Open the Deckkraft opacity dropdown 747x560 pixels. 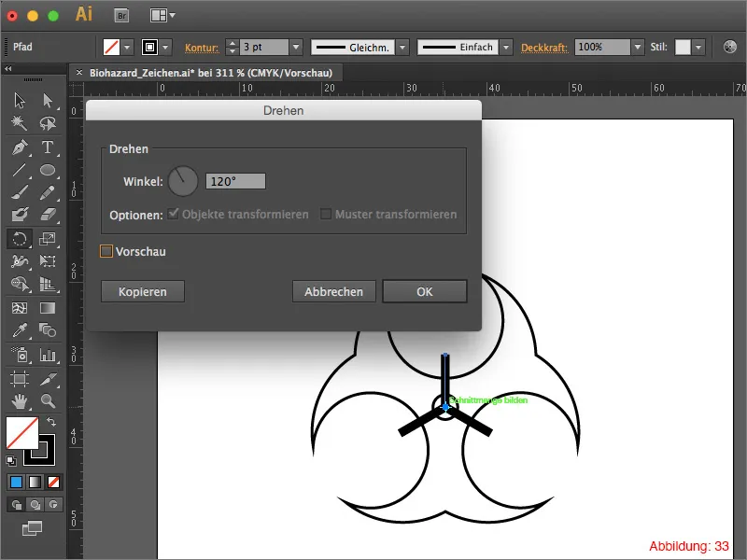[x=637, y=48]
